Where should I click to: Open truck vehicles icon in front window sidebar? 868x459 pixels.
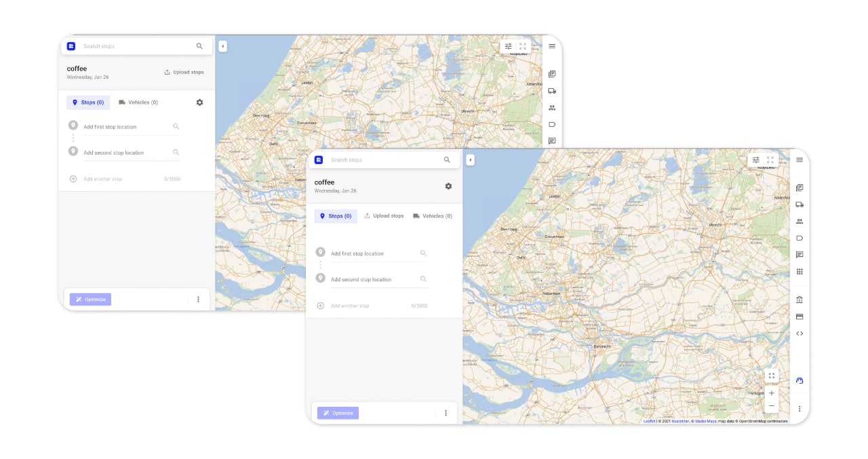(800, 205)
